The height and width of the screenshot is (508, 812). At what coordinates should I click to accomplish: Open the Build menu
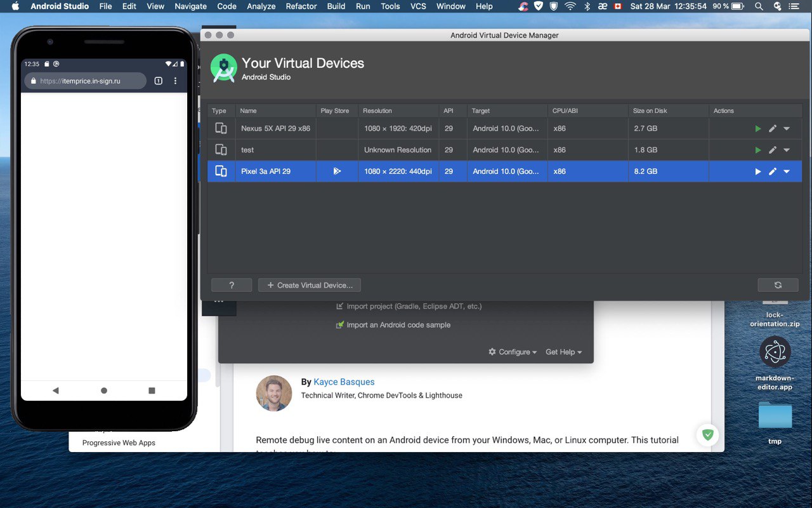point(336,6)
